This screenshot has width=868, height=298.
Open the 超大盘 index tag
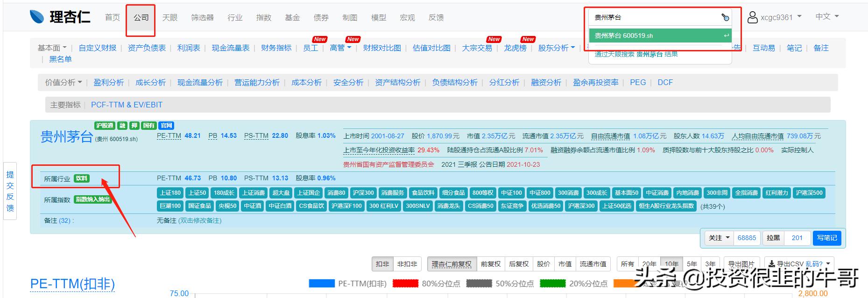(x=282, y=193)
